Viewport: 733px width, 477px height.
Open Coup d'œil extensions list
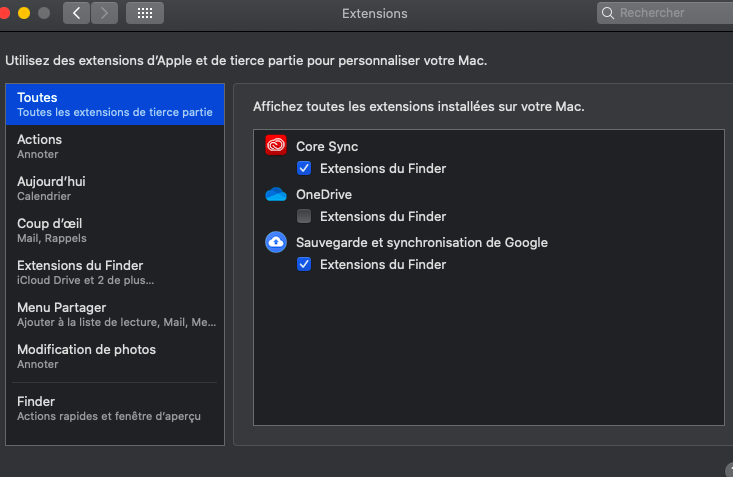[x=115, y=230]
